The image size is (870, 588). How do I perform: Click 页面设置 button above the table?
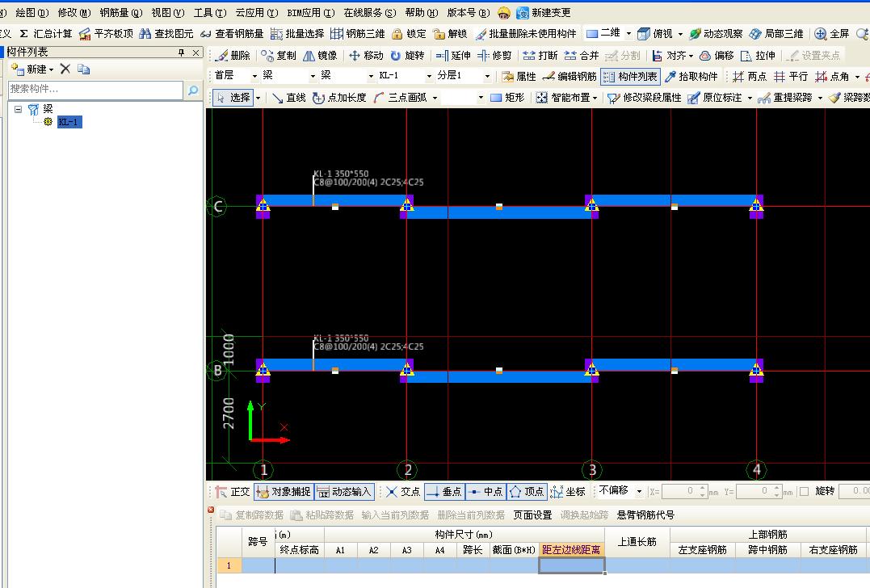(x=532, y=514)
